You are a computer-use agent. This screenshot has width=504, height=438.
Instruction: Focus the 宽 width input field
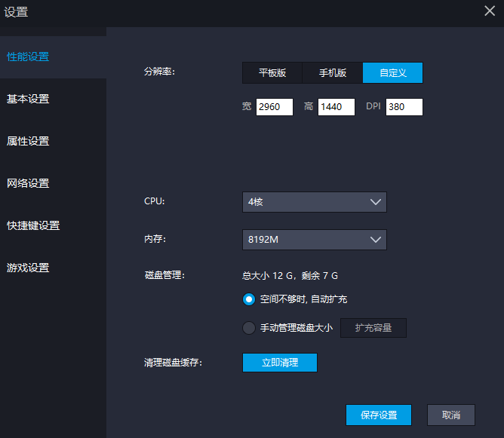(274, 107)
